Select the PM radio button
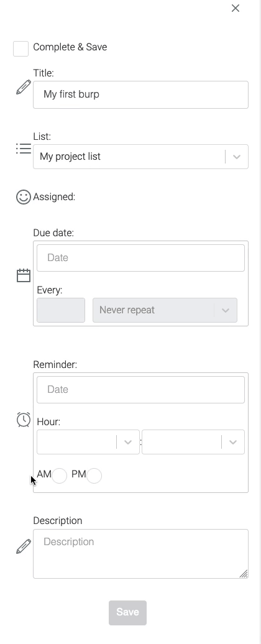The width and height of the screenshot is (261, 644). 94,476
